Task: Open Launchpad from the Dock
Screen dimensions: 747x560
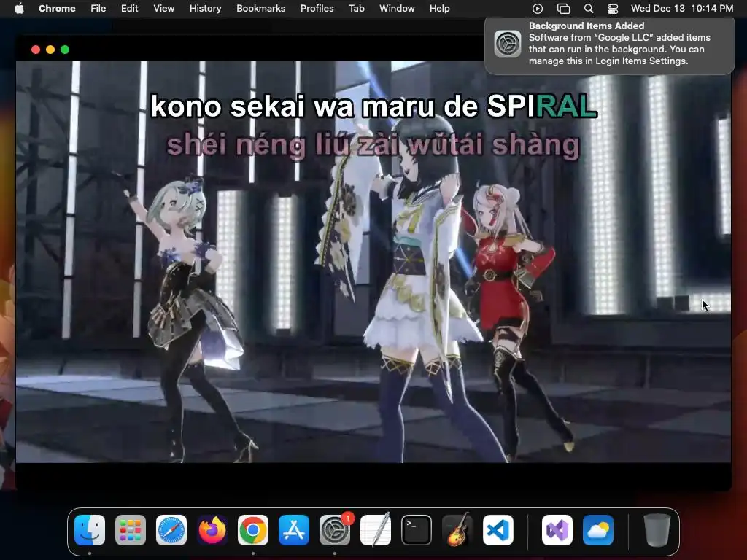Action: tap(131, 530)
